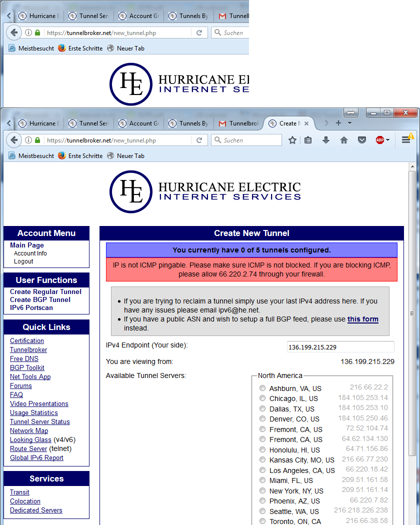Switch to Tunnels By tab in front window

pos(188,123)
